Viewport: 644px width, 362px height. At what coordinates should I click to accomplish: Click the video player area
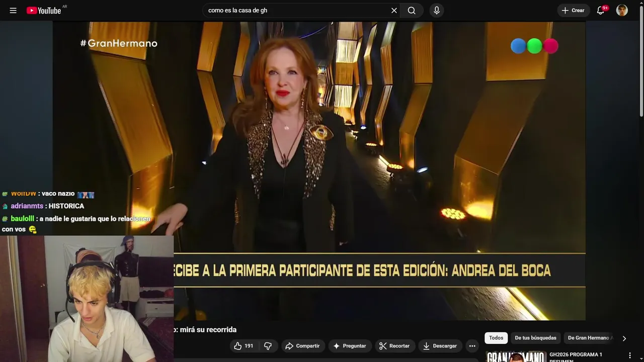point(319,170)
